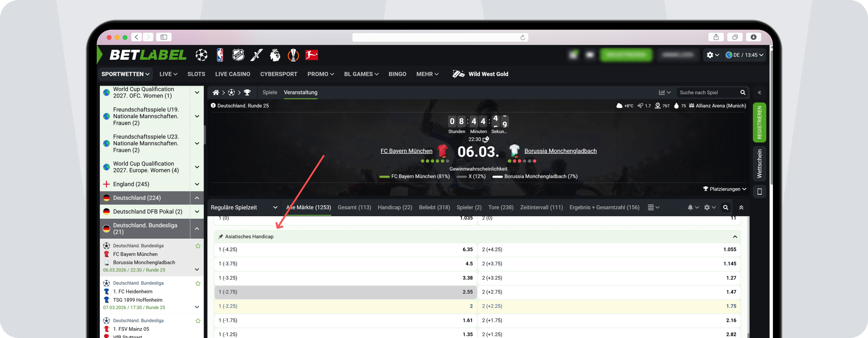
Task: Open the Reguläre Spielzeit dropdown
Action: pos(244,207)
